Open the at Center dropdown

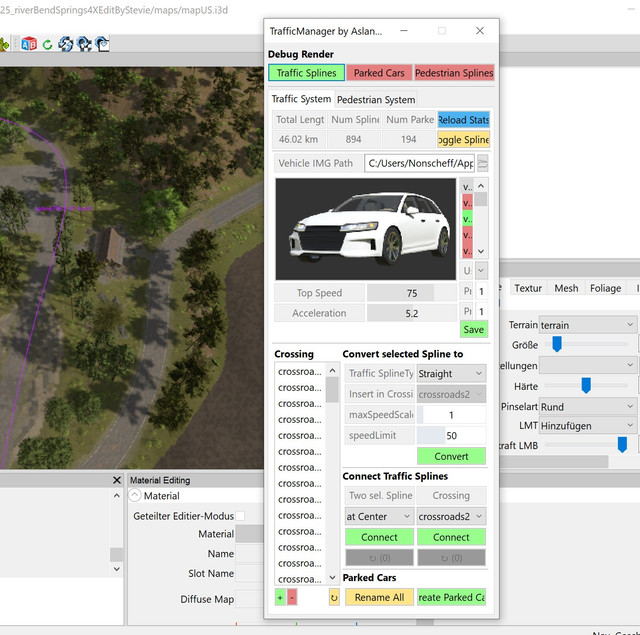[x=379, y=516]
